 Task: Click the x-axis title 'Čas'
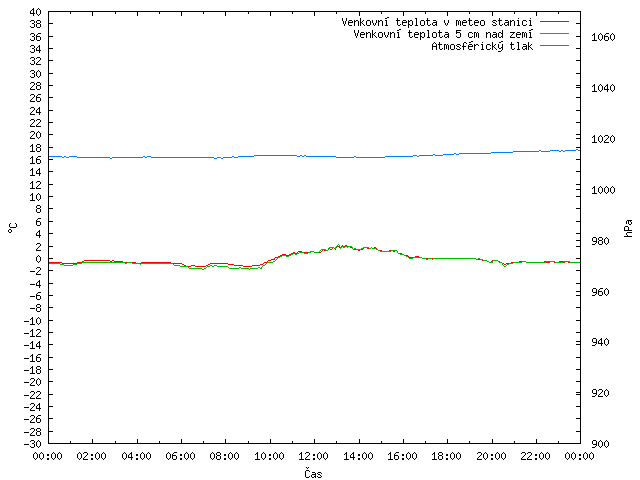tap(313, 473)
